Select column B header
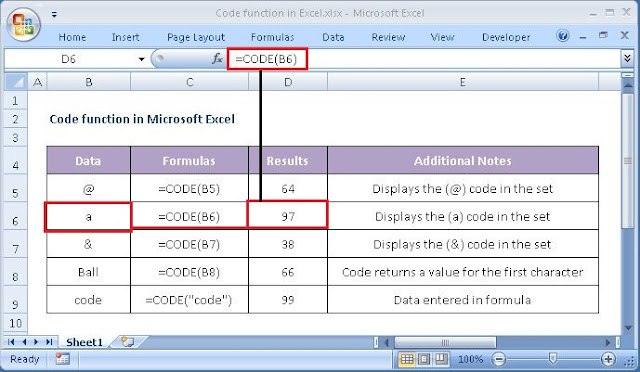 [x=89, y=82]
